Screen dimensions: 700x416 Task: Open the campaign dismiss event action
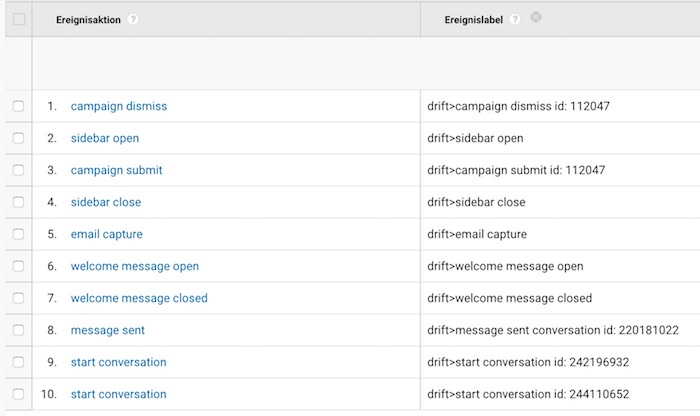point(119,106)
